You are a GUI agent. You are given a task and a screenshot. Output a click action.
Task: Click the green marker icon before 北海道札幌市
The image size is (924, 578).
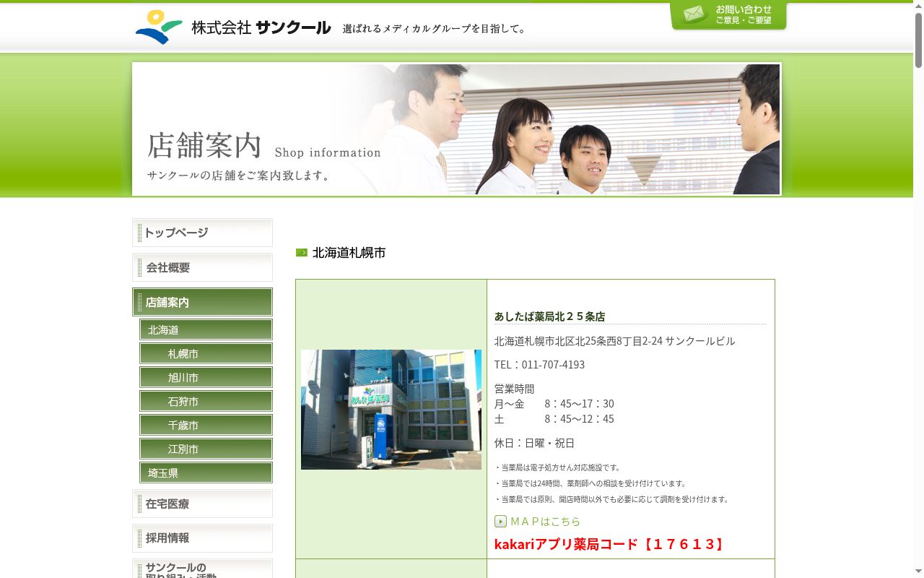(x=302, y=253)
